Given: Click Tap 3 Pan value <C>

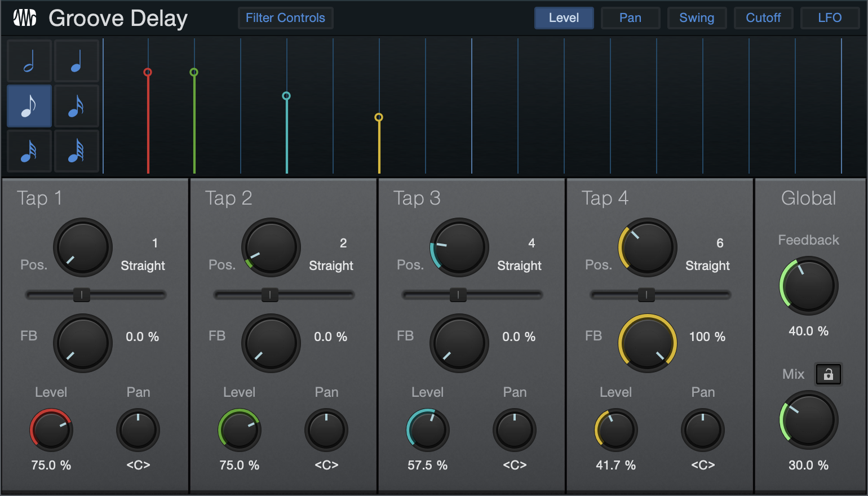Looking at the screenshot, I should (x=515, y=466).
